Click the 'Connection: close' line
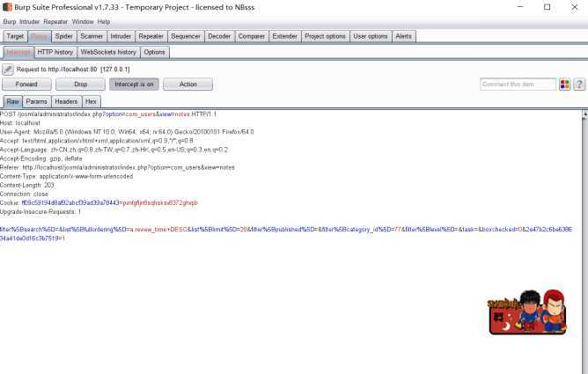The height and width of the screenshot is (374, 588). point(24,194)
